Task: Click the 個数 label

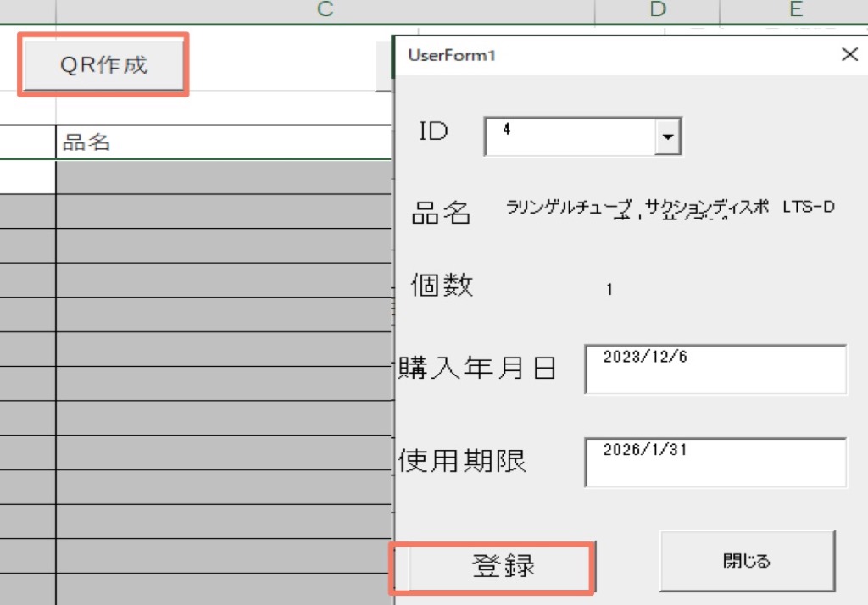Action: 442,286
